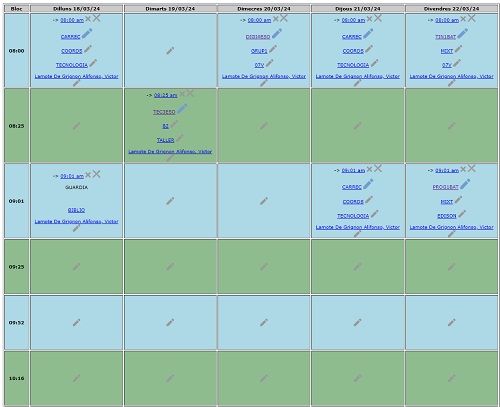Image resolution: width=500 pixels, height=407 pixels.
Task: Click pencil next to 07V on Dimecres 08:00
Action: coord(270,63)
